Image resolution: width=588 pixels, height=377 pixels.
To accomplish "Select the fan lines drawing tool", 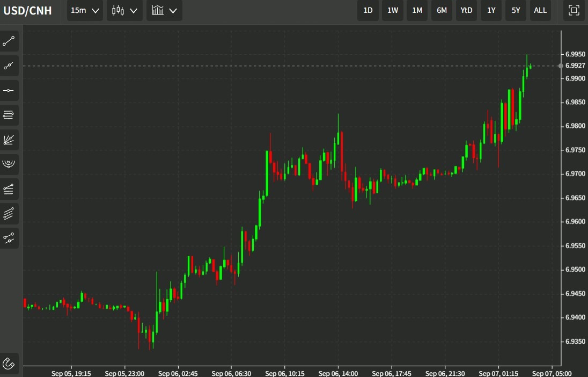I will pos(9,140).
